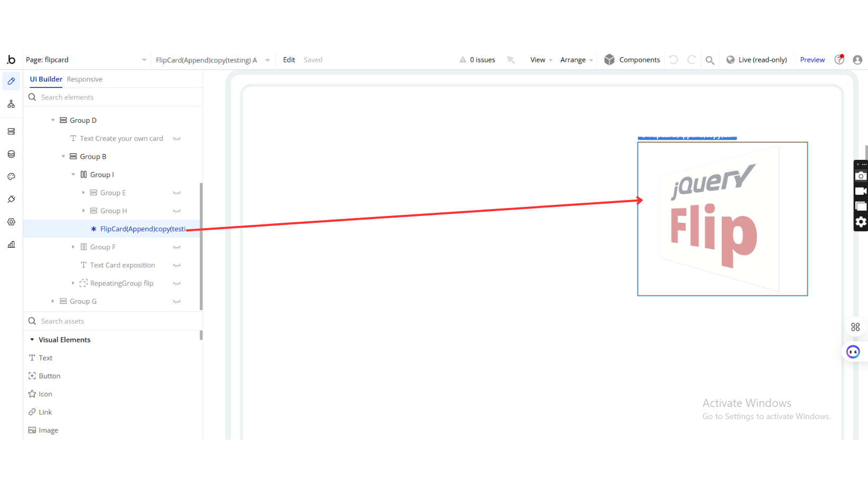Click the issues warning triangle icon

point(463,60)
